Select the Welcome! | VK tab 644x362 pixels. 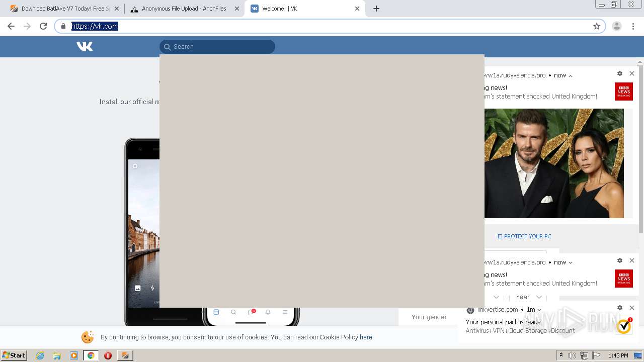pos(304,9)
